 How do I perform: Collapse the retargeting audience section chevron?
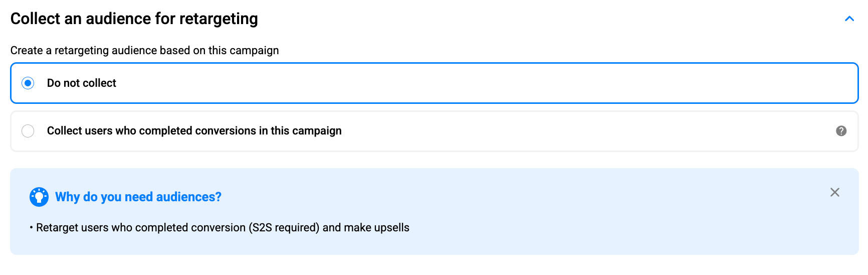849,19
